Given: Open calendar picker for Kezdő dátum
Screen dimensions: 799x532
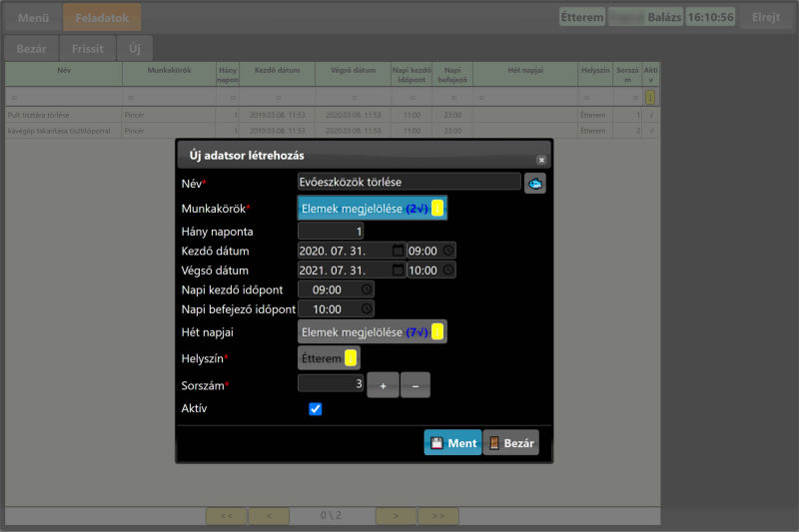Looking at the screenshot, I should tap(398, 251).
